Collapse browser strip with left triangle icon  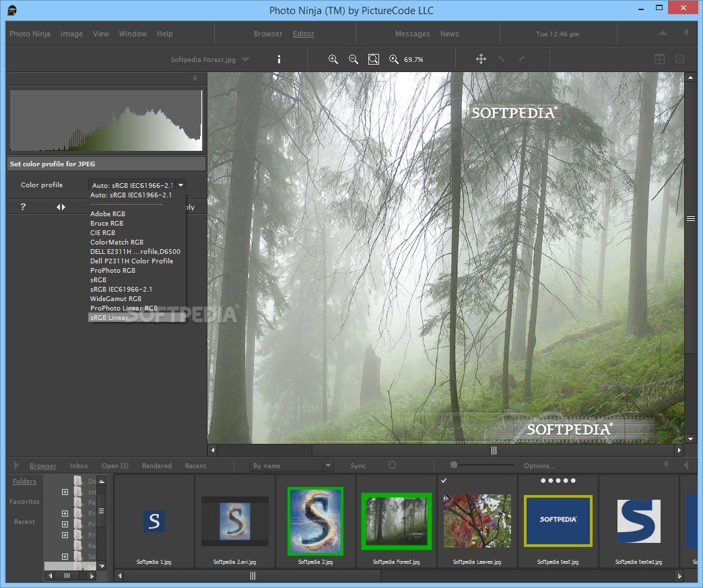point(686,465)
